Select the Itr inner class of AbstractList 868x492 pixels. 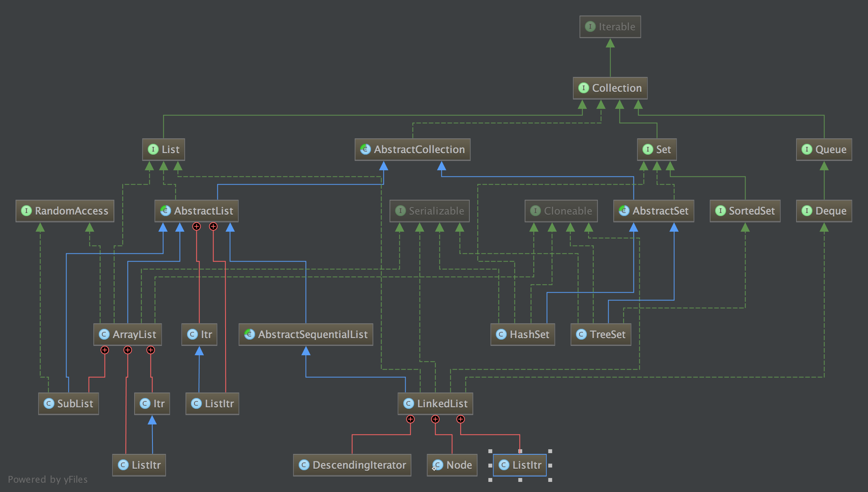(199, 335)
